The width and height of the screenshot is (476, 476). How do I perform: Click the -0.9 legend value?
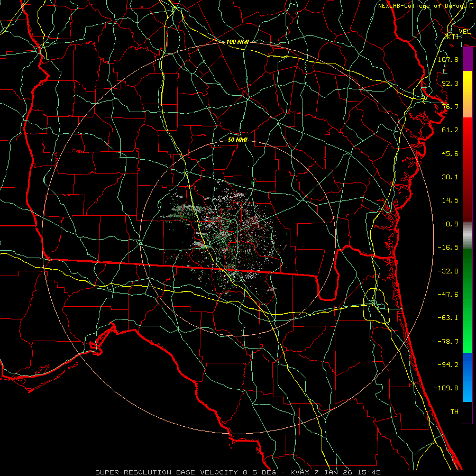click(450, 224)
